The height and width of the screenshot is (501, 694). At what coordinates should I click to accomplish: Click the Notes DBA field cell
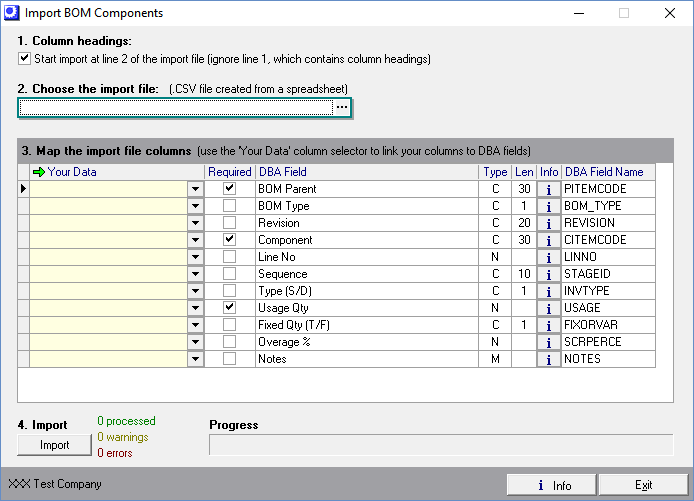point(367,359)
